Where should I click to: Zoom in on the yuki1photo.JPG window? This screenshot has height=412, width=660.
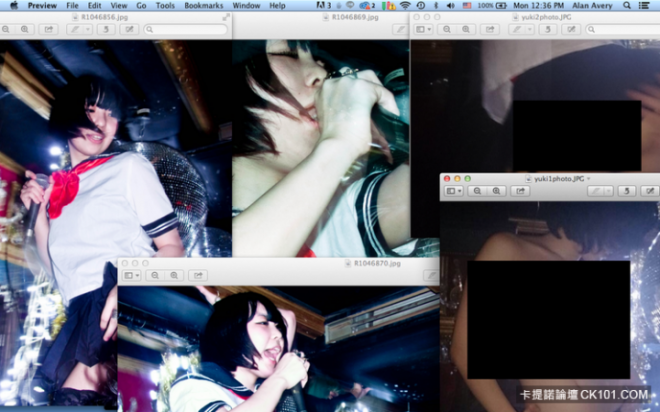(497, 191)
